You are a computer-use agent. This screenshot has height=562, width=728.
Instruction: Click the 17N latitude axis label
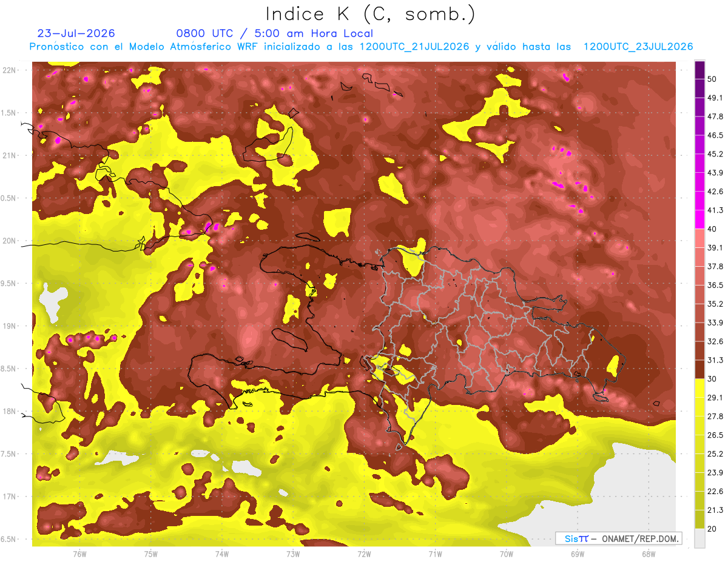9,497
